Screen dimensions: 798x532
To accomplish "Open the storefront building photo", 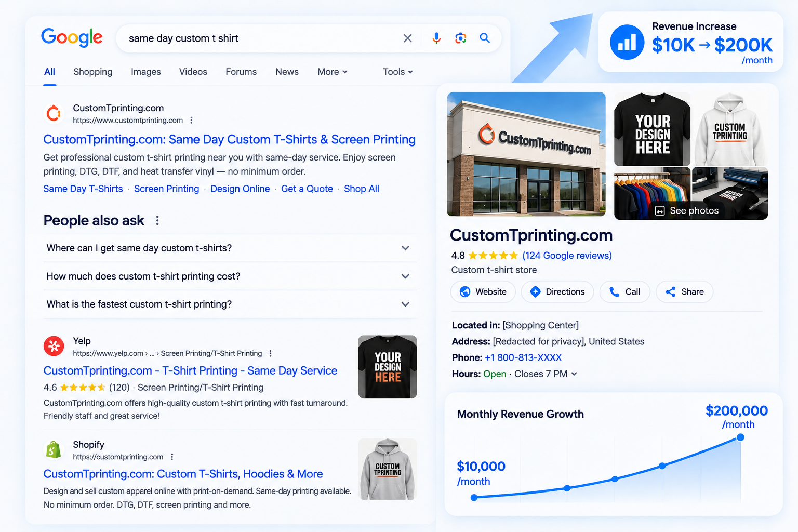I will click(x=526, y=154).
